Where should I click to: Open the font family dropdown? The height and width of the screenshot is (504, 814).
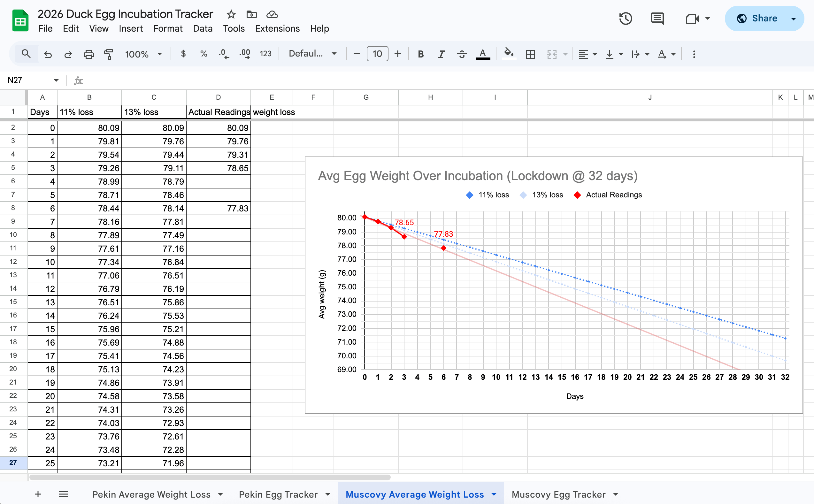[312, 54]
